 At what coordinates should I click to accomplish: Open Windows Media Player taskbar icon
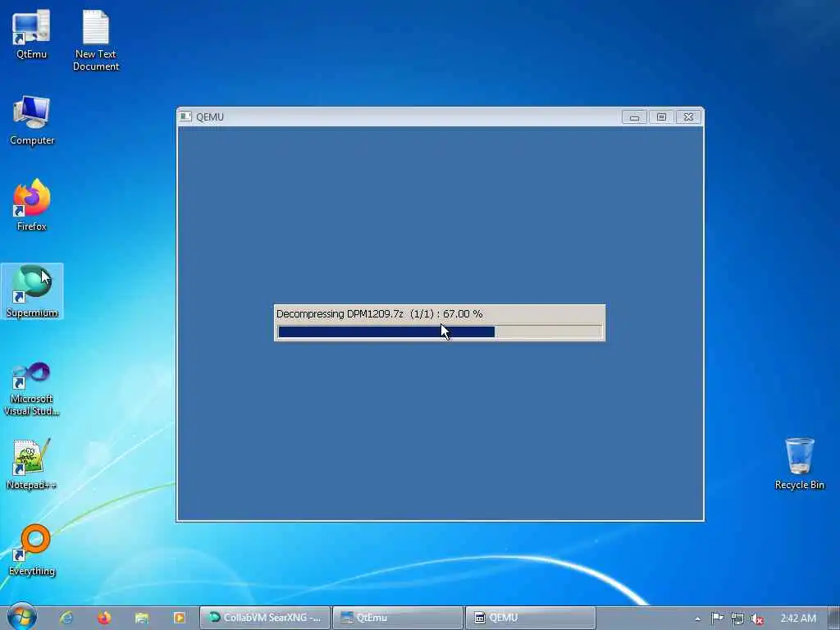(179, 618)
